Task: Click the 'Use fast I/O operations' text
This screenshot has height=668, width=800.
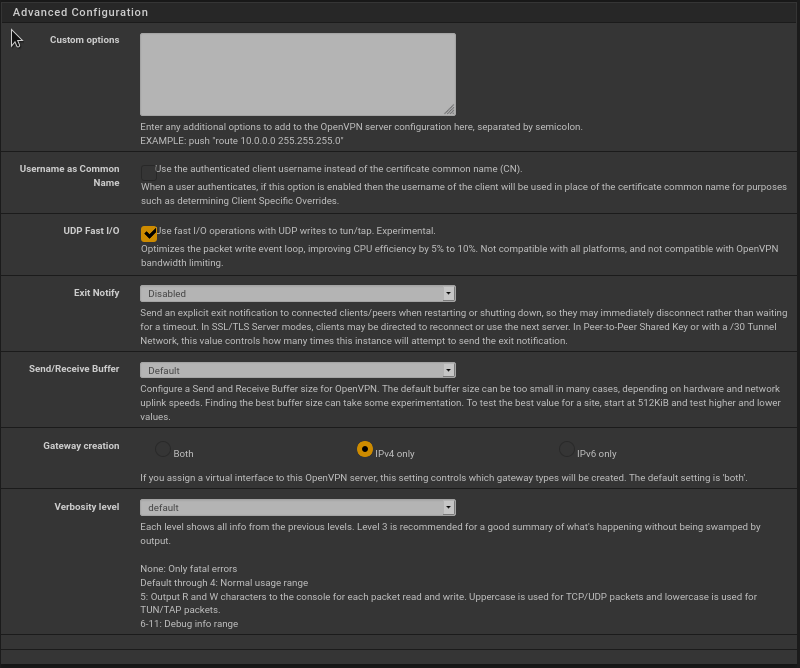Action: click(x=294, y=231)
